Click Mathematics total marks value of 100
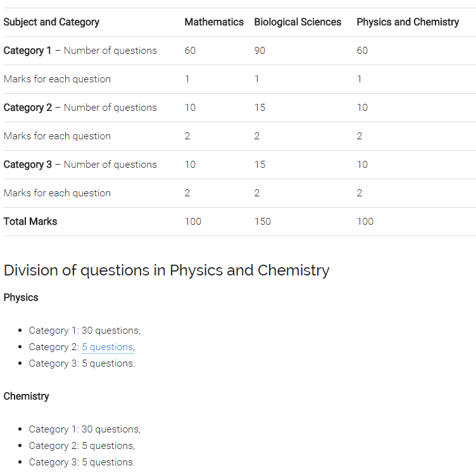The width and height of the screenshot is (476, 473). [193, 222]
